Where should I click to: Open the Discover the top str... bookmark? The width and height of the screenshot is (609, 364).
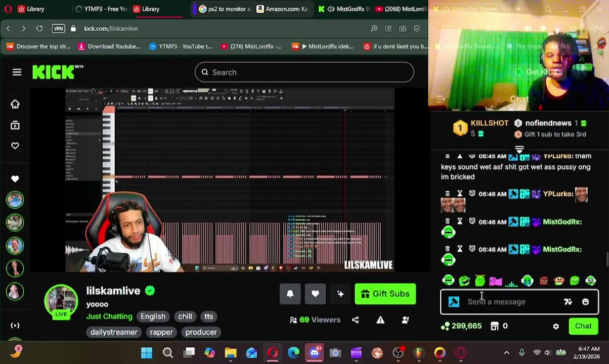click(x=38, y=47)
